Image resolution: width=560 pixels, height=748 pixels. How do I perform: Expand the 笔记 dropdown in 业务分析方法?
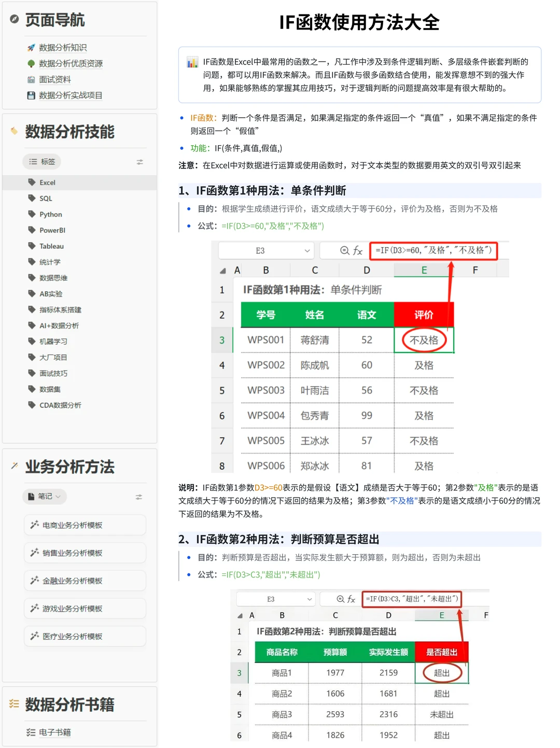pos(44,497)
